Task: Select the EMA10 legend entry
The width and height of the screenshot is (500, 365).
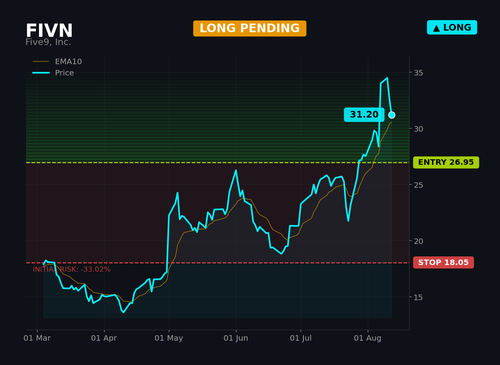Action: pos(57,62)
